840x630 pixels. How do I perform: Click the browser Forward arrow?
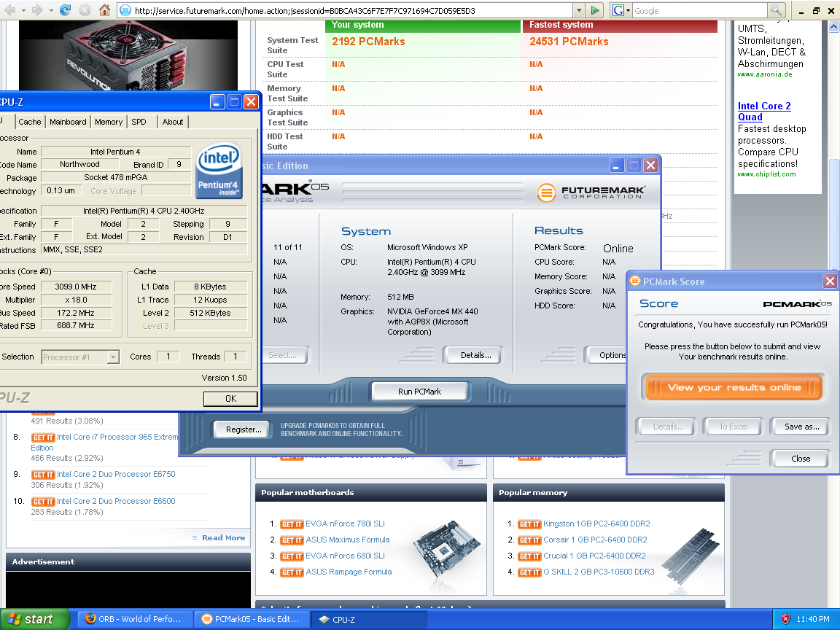[37, 10]
